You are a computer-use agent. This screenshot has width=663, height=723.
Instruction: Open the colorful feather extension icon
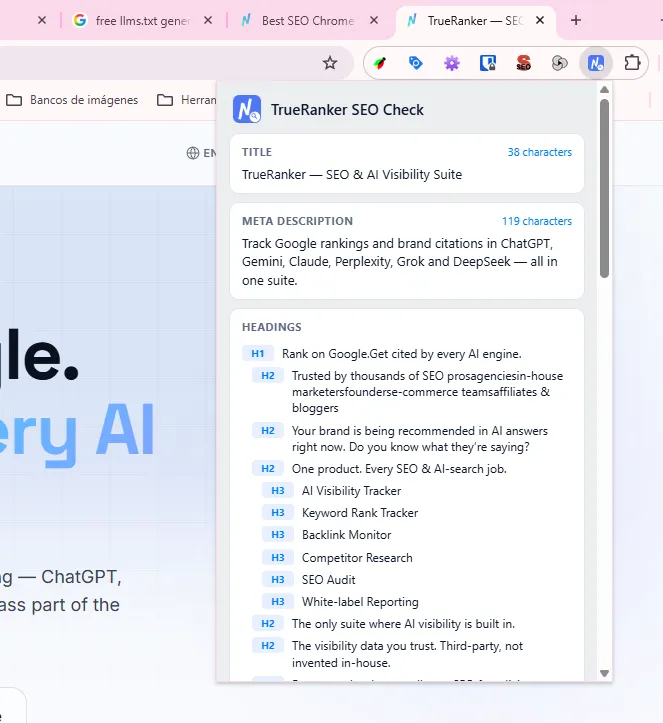[380, 63]
